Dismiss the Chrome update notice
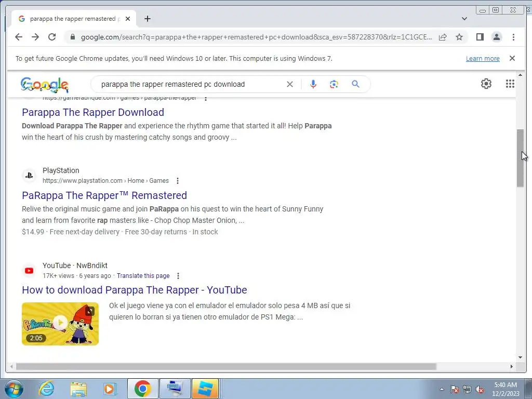Screen dimensions: 532x399 [x=512, y=58]
